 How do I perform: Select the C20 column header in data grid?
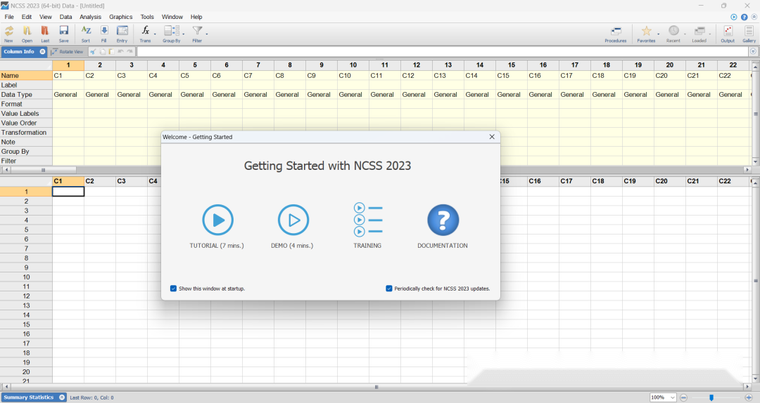tap(670, 181)
